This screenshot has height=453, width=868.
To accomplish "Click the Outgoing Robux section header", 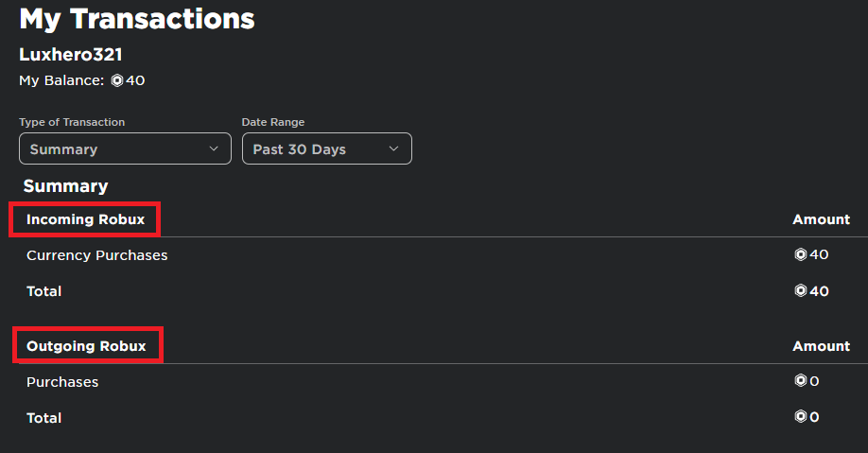I will coord(86,346).
